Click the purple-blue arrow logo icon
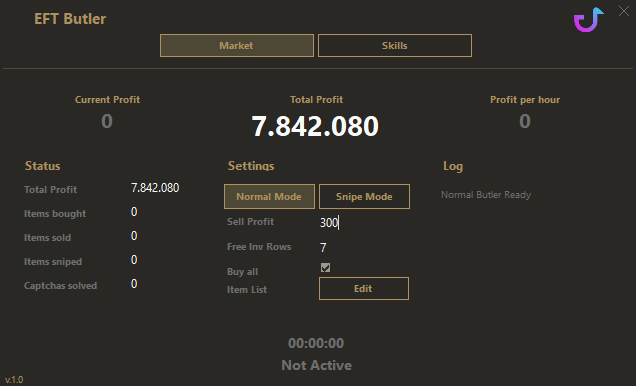This screenshot has width=636, height=386. [589, 19]
